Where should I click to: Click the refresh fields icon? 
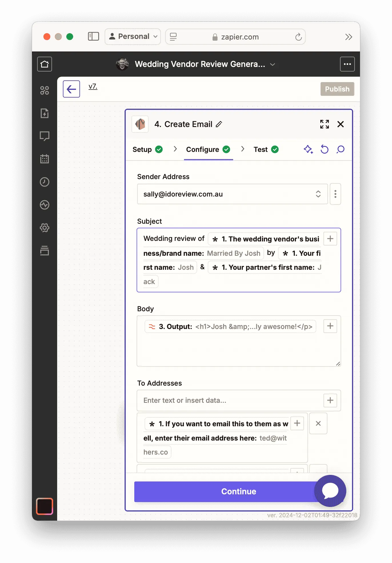point(325,149)
